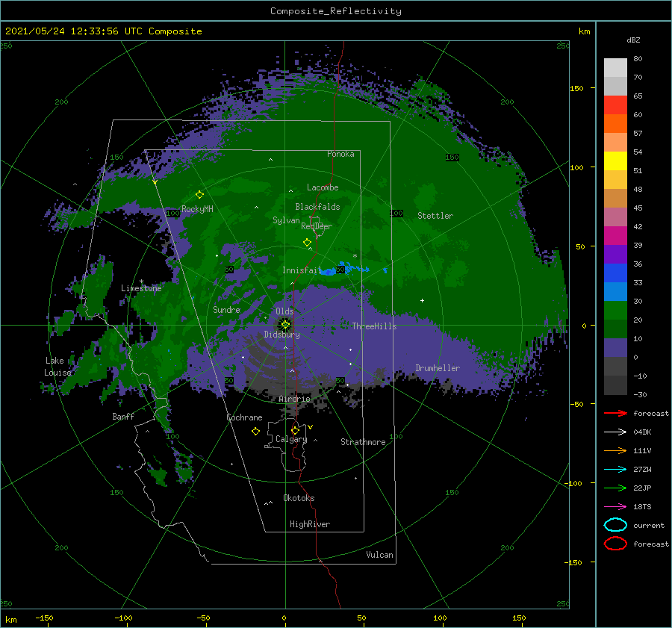Click the Airdrie label
Screen dimensions: 672x628
coord(294,399)
